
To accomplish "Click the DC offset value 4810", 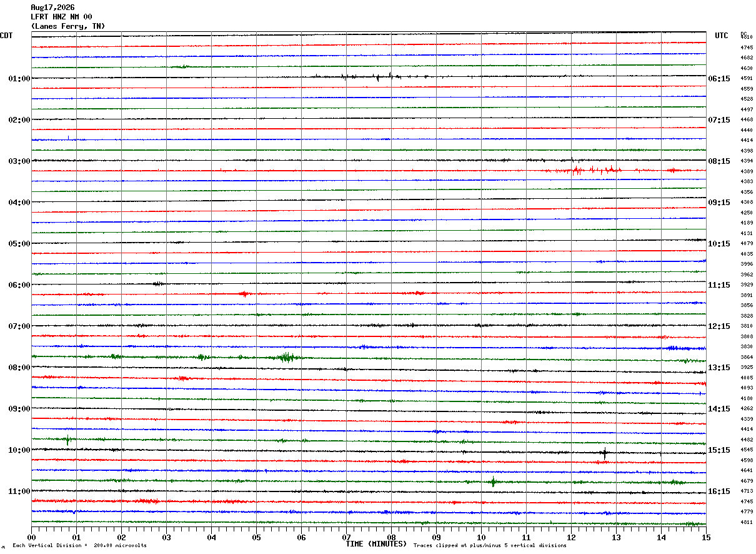I will pyautogui.click(x=747, y=37).
